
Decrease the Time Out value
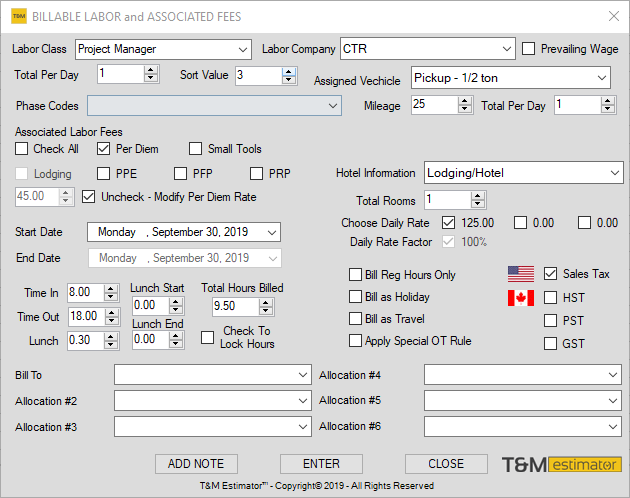click(112, 321)
